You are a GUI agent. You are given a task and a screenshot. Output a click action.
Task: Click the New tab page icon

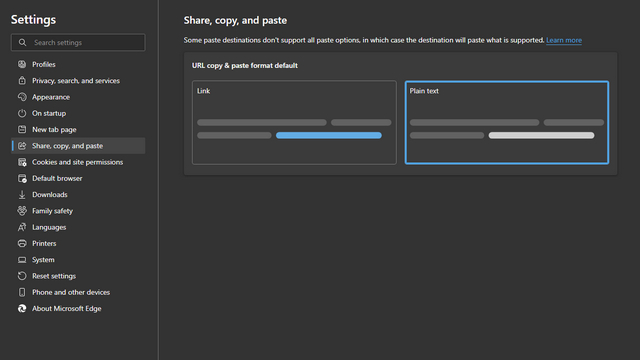click(x=22, y=129)
